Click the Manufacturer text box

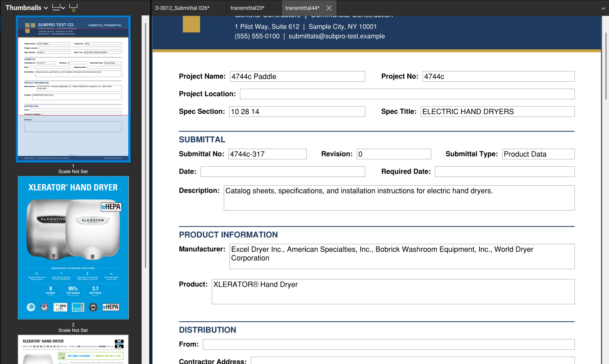tap(402, 256)
